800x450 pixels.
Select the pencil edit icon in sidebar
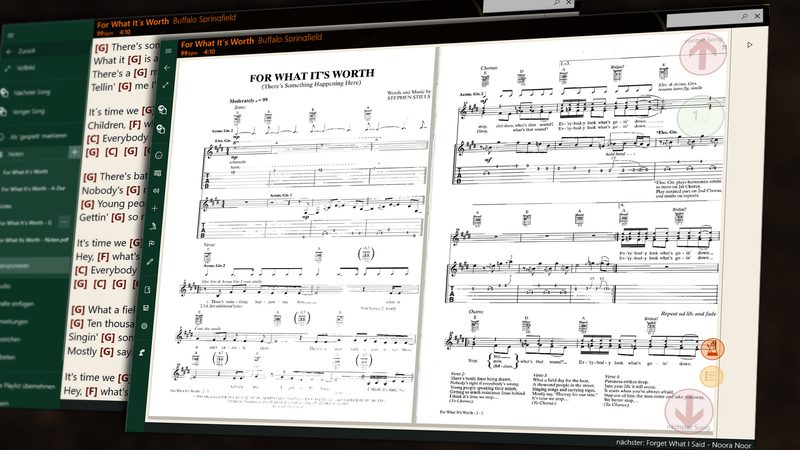pyautogui.click(x=150, y=262)
